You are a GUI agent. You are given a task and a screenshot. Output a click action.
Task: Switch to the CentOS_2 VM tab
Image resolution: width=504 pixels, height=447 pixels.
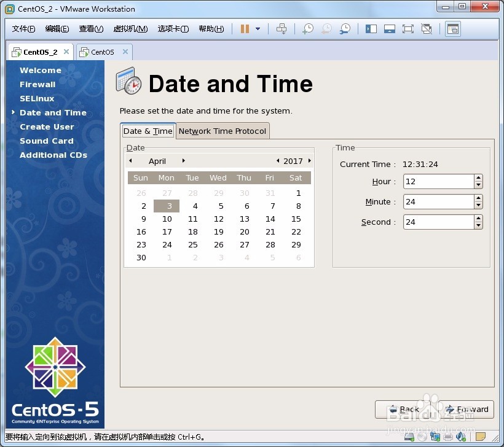pos(40,52)
